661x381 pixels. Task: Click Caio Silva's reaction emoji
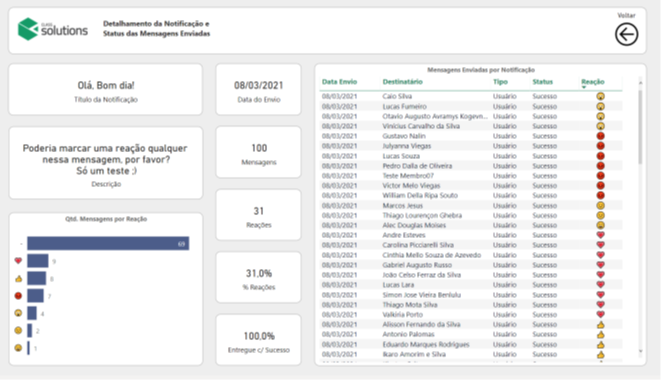[600, 96]
